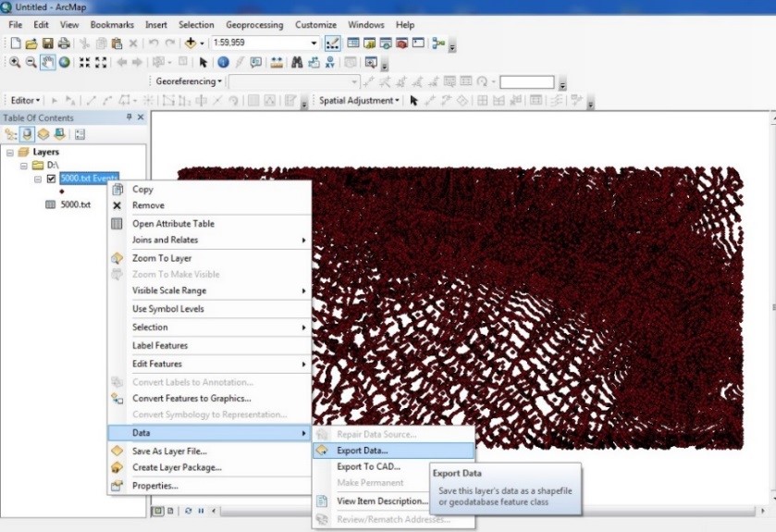The image size is (776, 532).
Task: Switch to List By Selection
Action: (x=60, y=134)
